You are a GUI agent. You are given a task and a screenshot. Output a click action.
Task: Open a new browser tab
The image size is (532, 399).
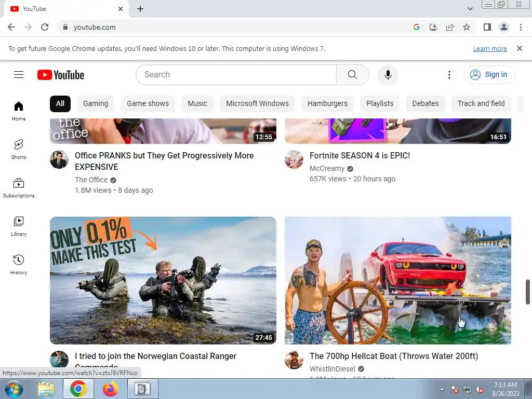(140, 9)
